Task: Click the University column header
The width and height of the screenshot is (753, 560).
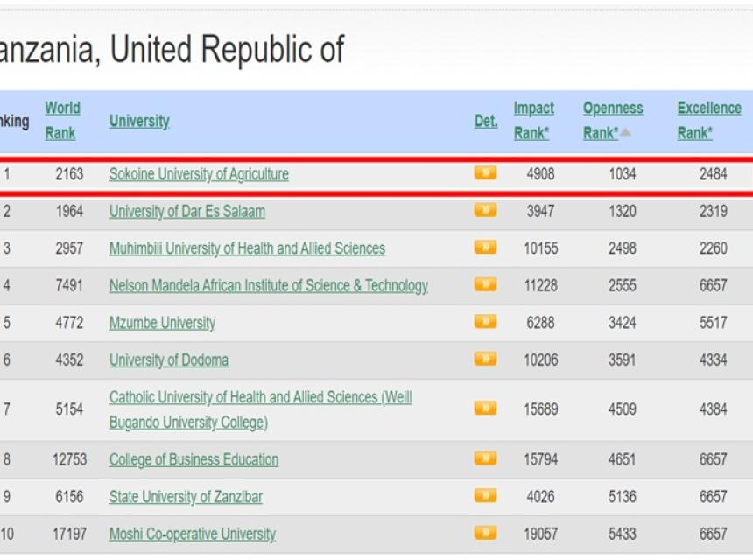Action: pyautogui.click(x=139, y=121)
